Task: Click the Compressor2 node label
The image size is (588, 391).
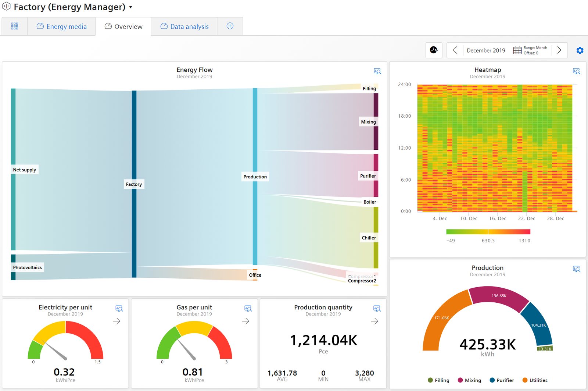Action: click(362, 281)
